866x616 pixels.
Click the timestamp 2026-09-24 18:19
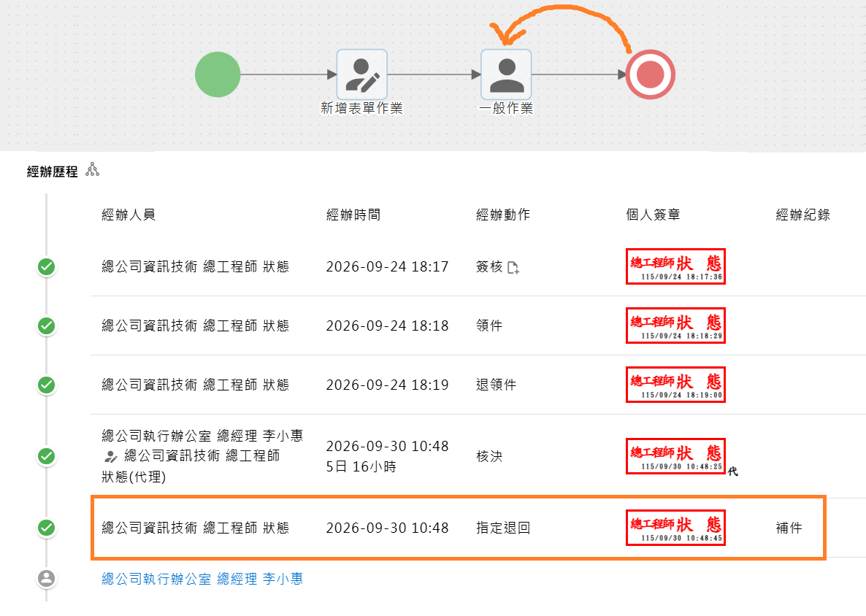(x=387, y=385)
